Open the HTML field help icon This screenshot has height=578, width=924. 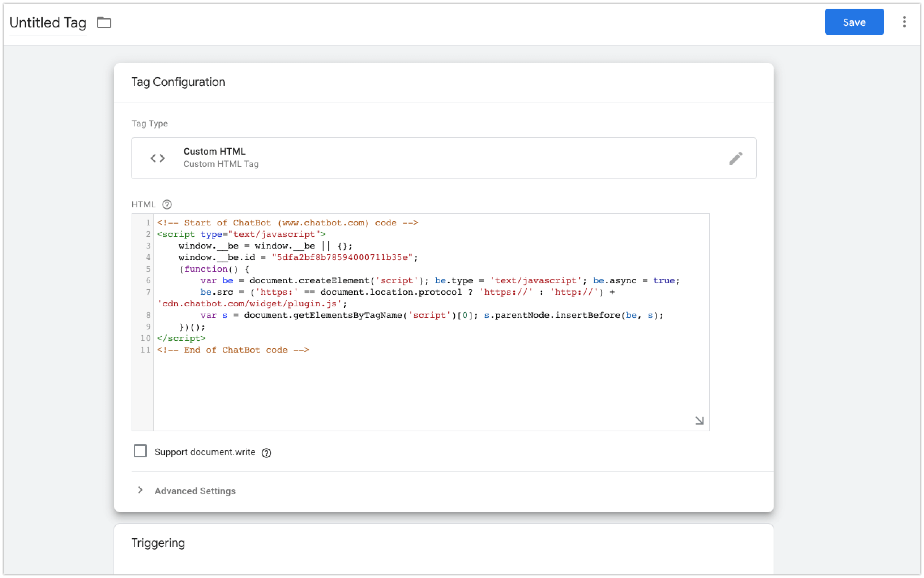(x=167, y=204)
